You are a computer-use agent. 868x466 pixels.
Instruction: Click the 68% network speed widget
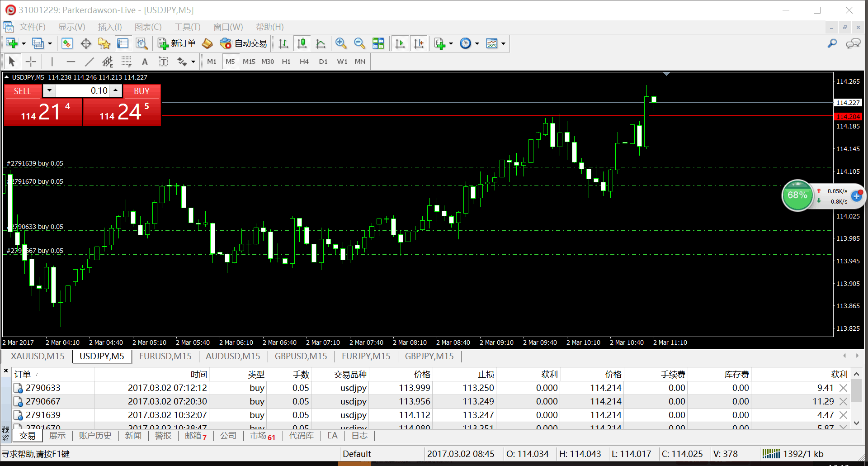(x=797, y=195)
